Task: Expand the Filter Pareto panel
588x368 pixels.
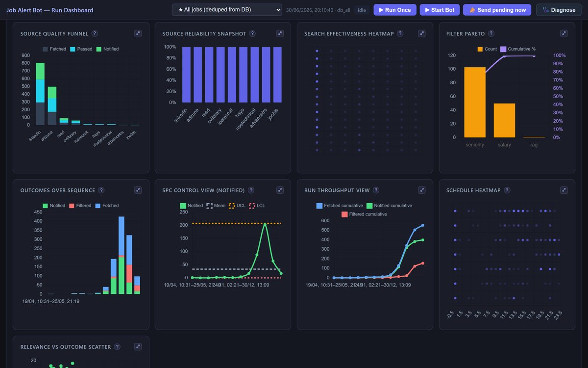Action: 564,34
